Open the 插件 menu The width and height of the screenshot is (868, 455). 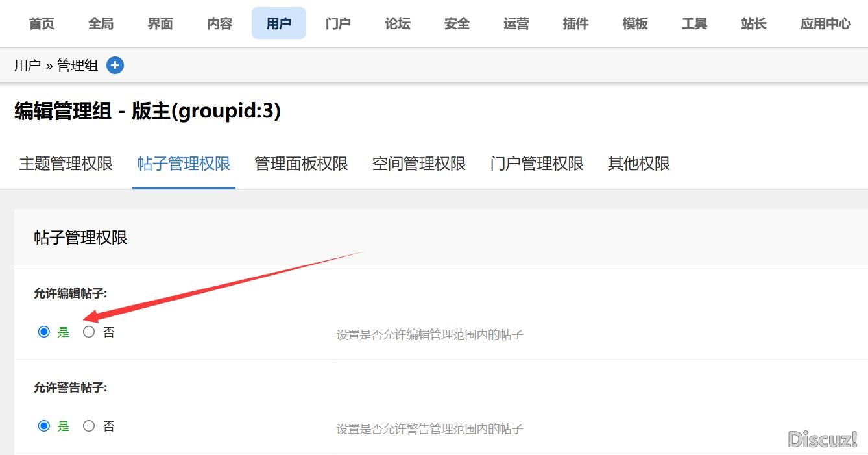pyautogui.click(x=575, y=24)
